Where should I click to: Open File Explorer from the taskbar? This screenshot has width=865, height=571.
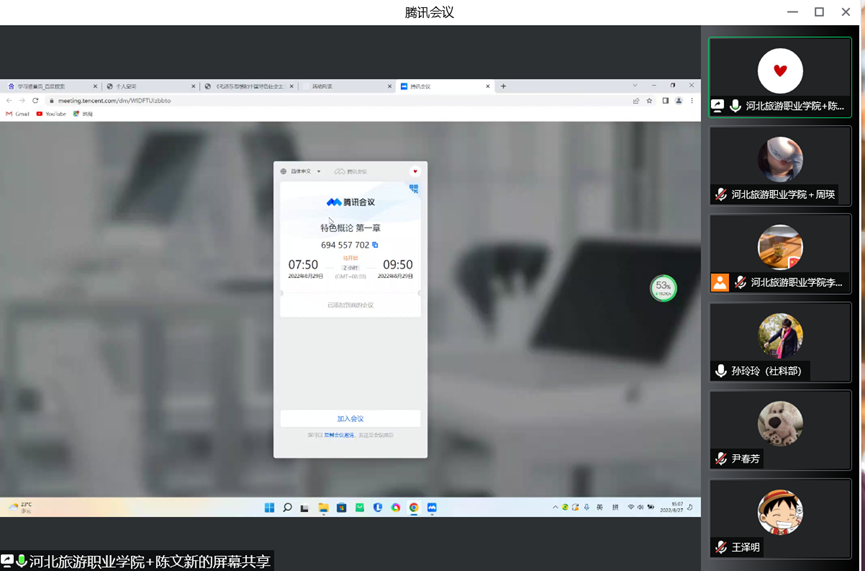(323, 508)
